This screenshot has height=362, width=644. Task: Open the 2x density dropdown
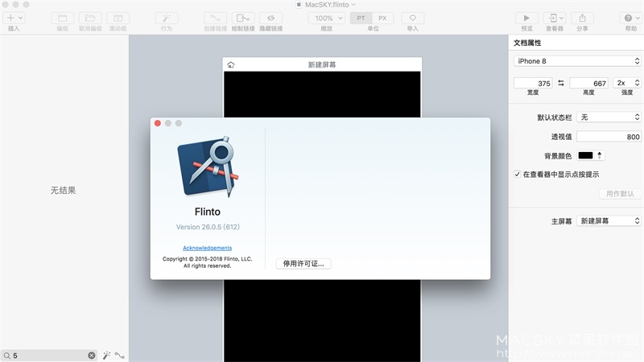(627, 83)
